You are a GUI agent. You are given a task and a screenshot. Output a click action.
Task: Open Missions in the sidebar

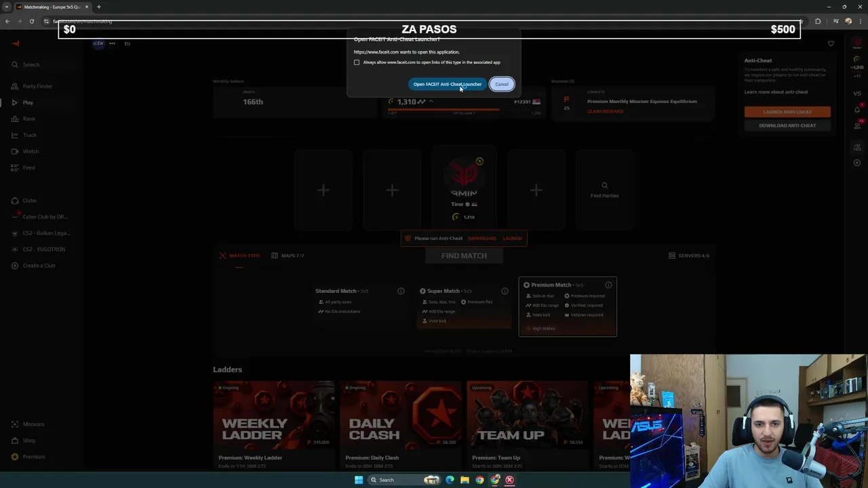(x=28, y=424)
